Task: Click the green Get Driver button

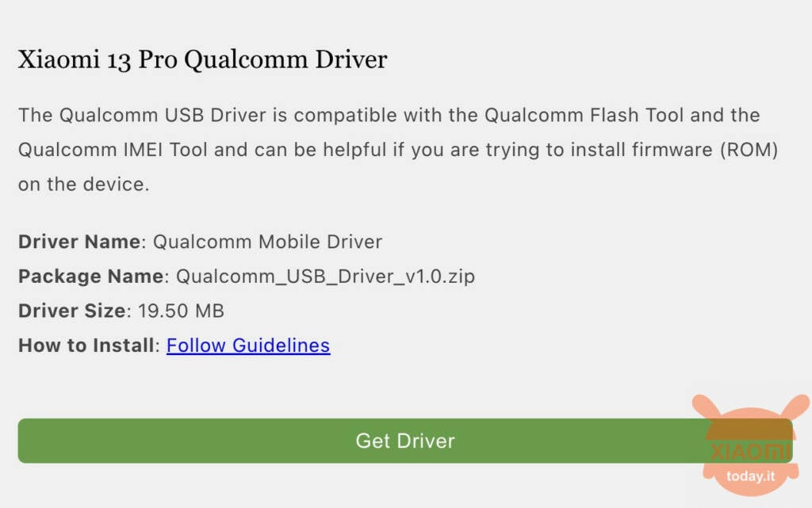Action: click(x=405, y=441)
